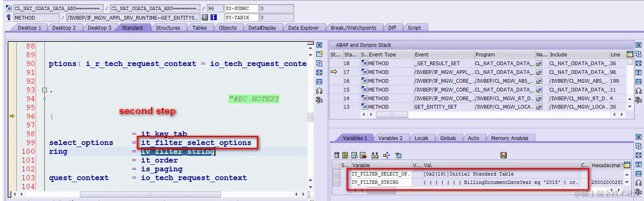Click the _GET_RESULT_SET event cell

point(444,63)
